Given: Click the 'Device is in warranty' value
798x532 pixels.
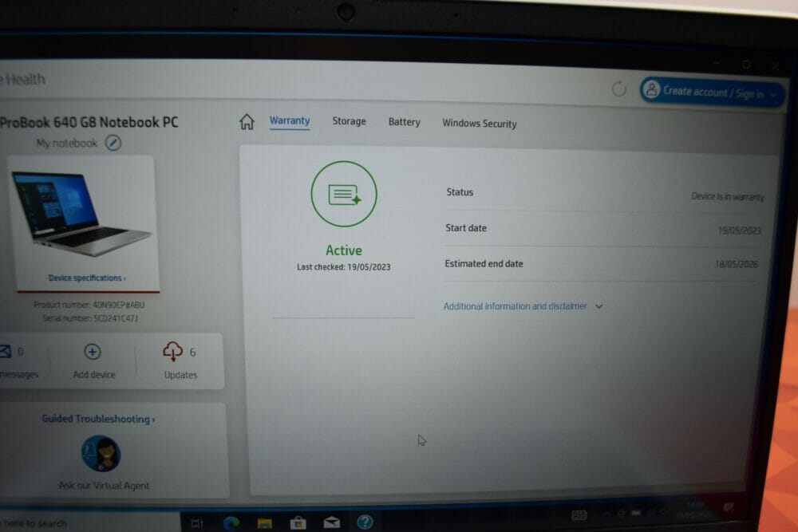Looking at the screenshot, I should coord(728,196).
